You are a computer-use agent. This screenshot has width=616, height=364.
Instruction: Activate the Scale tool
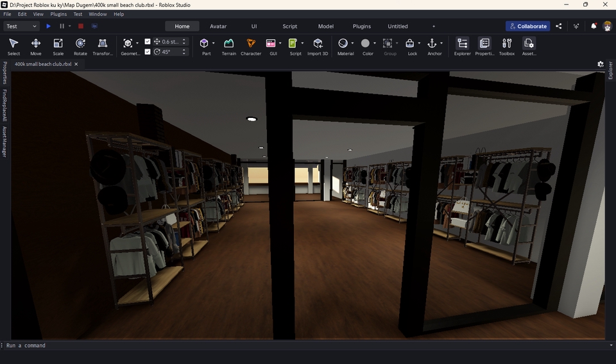58,46
